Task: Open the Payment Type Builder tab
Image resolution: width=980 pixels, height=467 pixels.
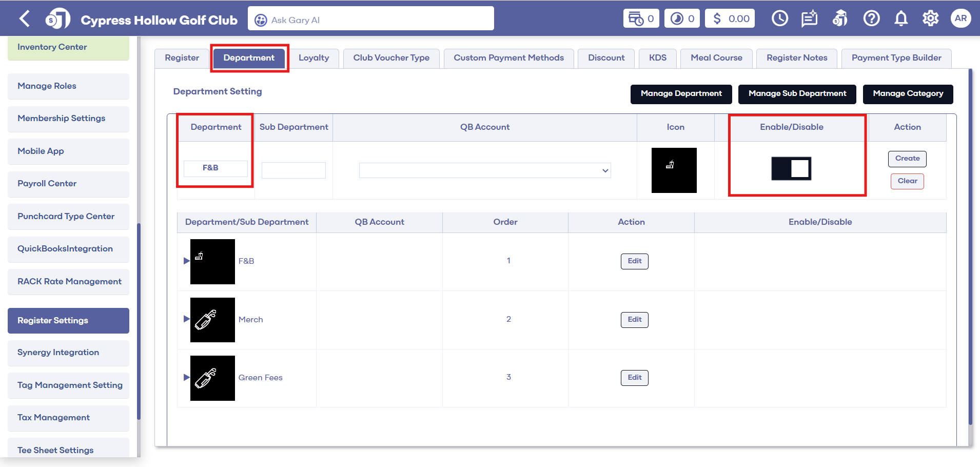Action: coord(896,58)
